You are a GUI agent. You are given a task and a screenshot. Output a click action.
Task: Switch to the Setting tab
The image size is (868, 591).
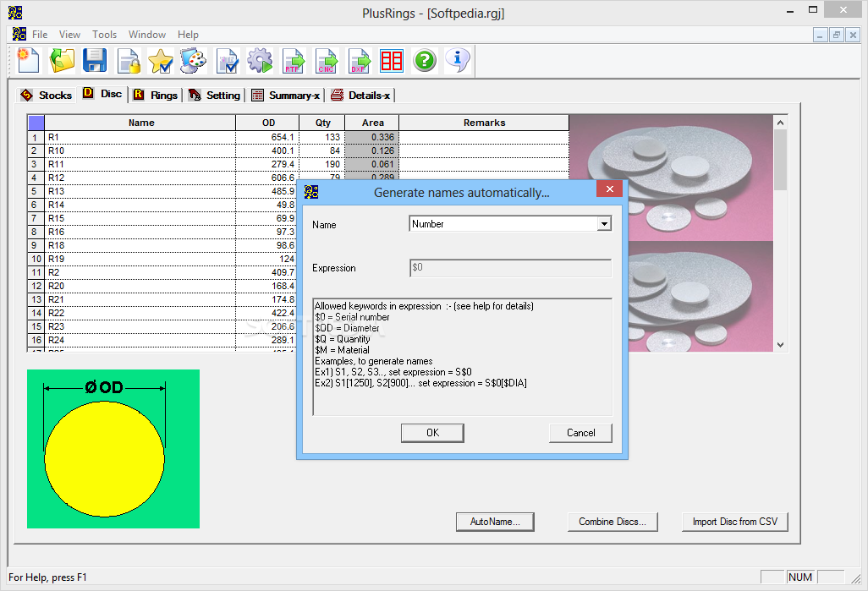click(215, 96)
